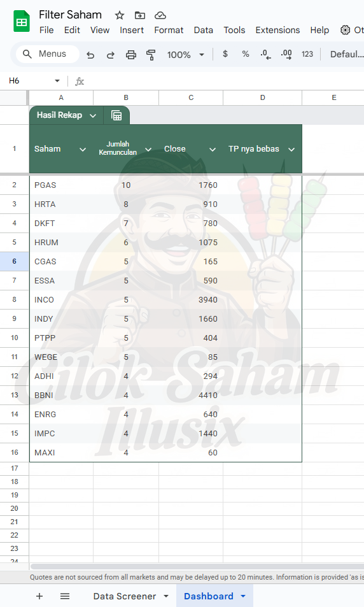The image size is (364, 607).
Task: Open the Insert menu
Action: (132, 30)
